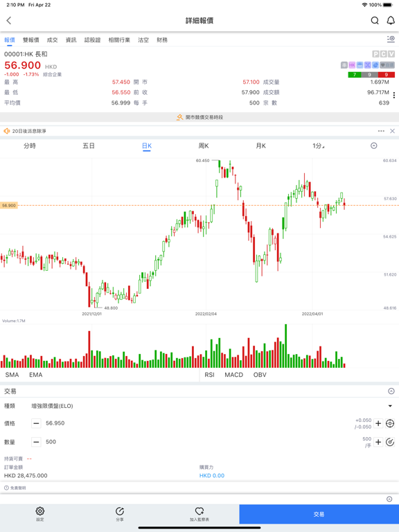Tap the purple HK badge
Viewport: 399px width, 532px height.
352,65
